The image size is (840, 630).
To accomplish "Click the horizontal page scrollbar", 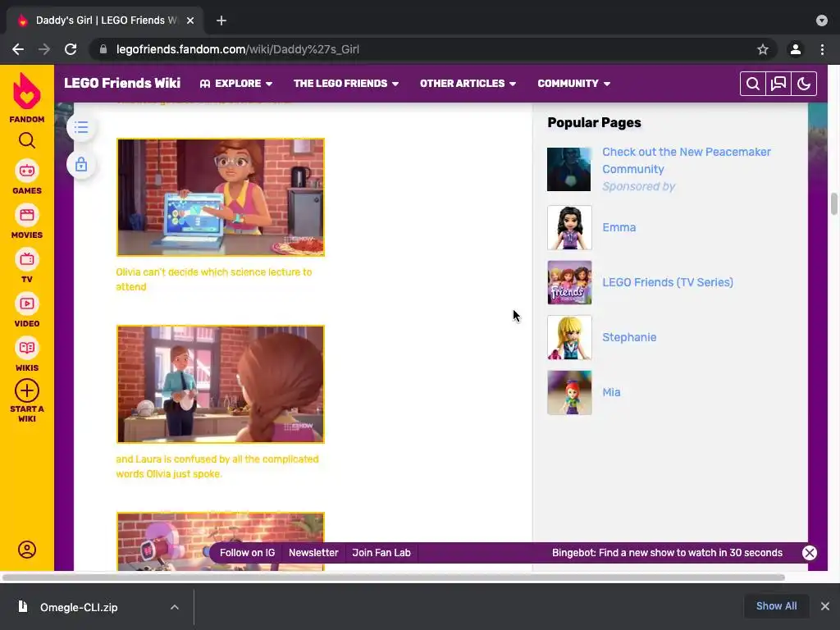I will coord(393,577).
